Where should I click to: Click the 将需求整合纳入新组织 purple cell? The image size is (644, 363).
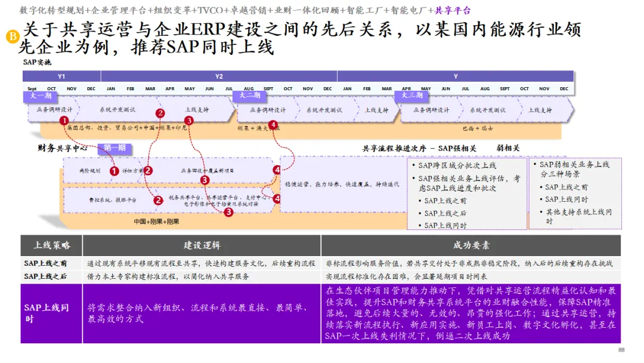click(202, 313)
